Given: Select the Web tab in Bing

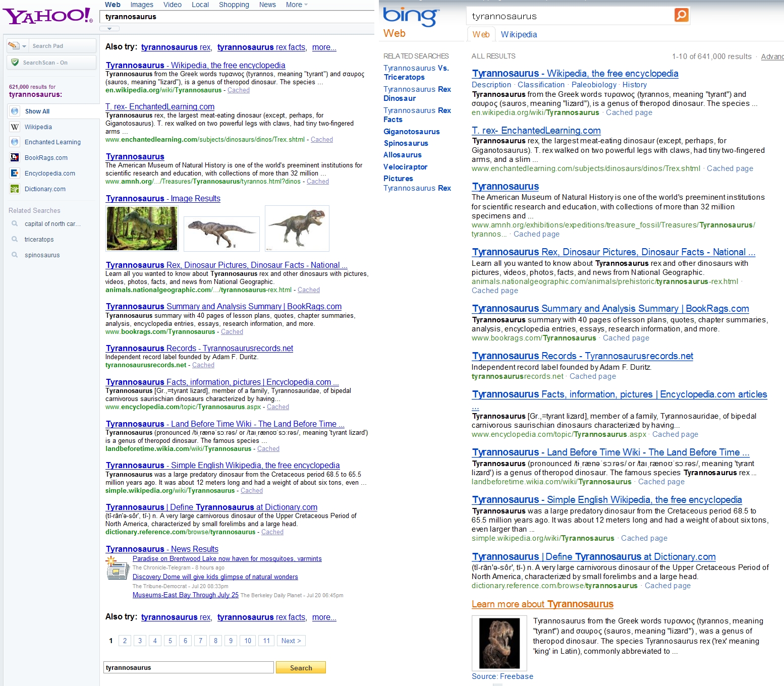Looking at the screenshot, I should point(481,34).
